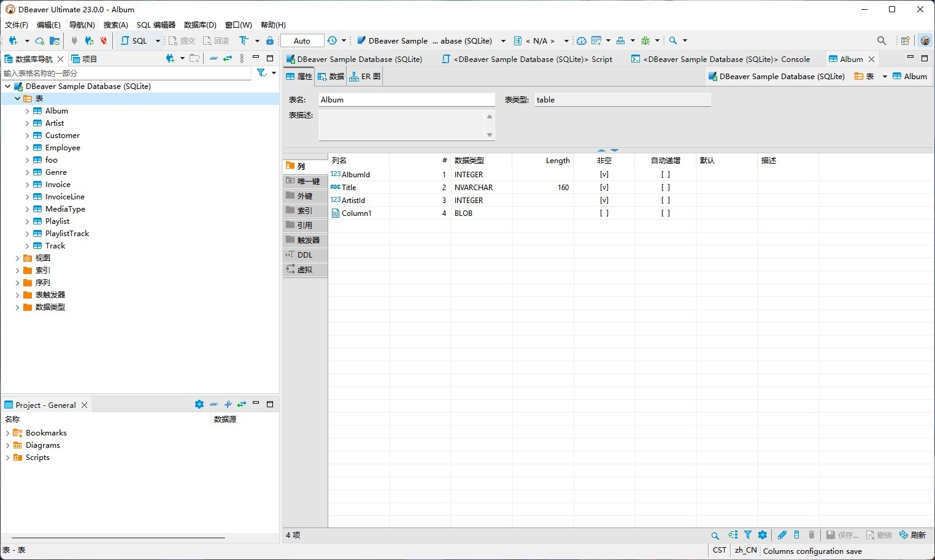
Task: Toggle the auto-increment checkbox for ArtistId
Action: [666, 201]
